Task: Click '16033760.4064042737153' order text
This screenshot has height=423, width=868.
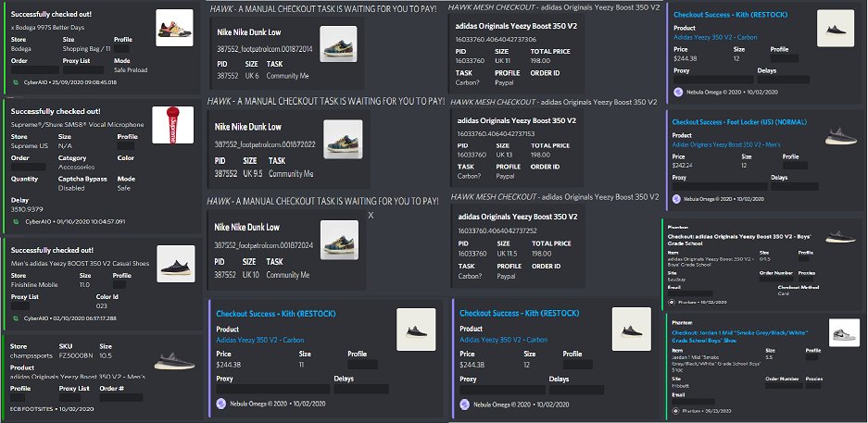Action: click(x=496, y=134)
